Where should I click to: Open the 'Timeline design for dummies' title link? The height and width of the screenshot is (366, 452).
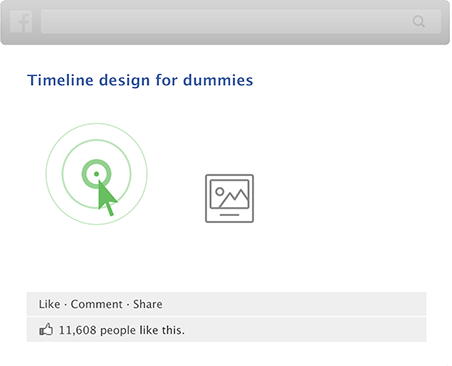point(140,80)
